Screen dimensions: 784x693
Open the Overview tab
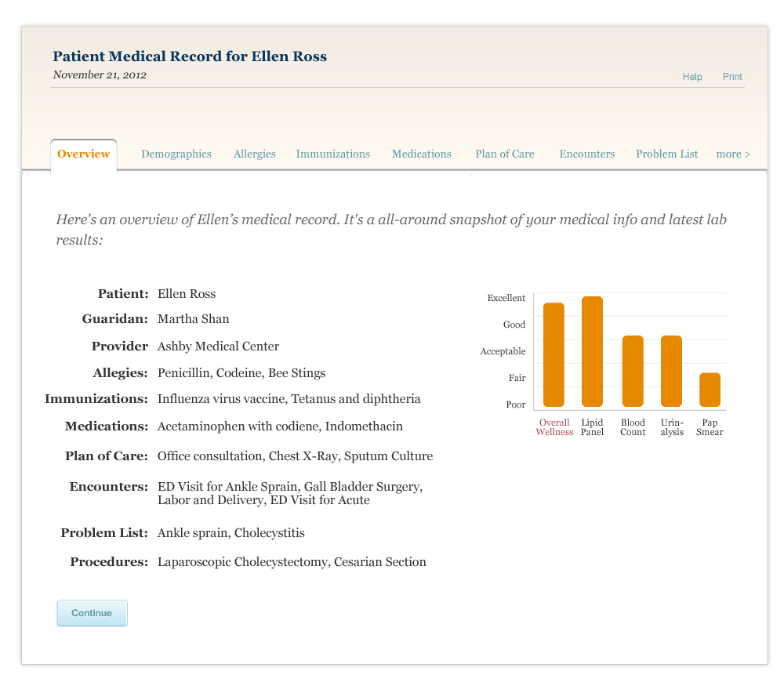(84, 154)
